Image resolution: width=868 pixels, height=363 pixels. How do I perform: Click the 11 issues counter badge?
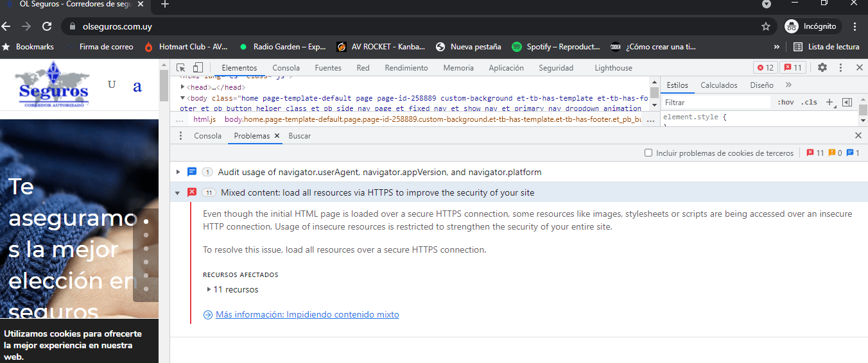(x=793, y=67)
